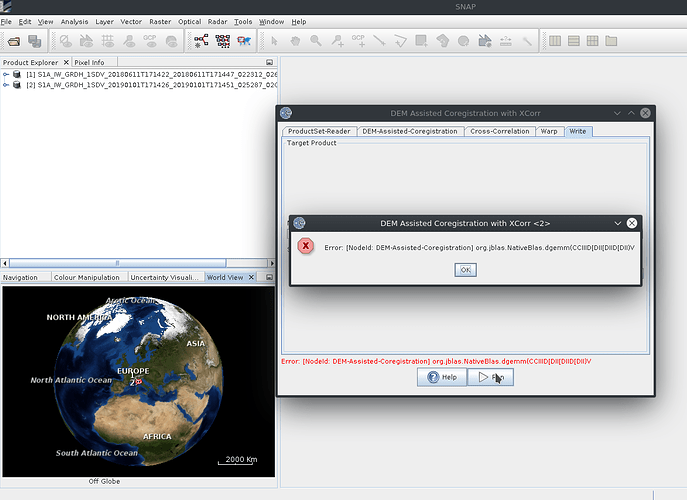687x500 pixels.
Task: Select product [1] S1A_IW_GRDH 20180611 row
Action: tap(151, 74)
